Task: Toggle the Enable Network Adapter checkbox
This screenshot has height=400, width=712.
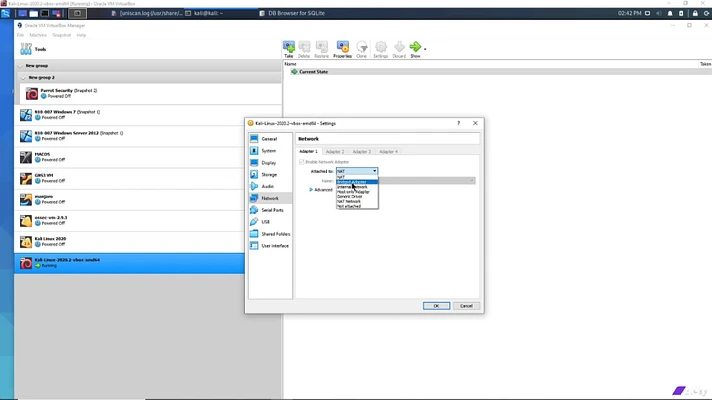Action: [x=302, y=162]
